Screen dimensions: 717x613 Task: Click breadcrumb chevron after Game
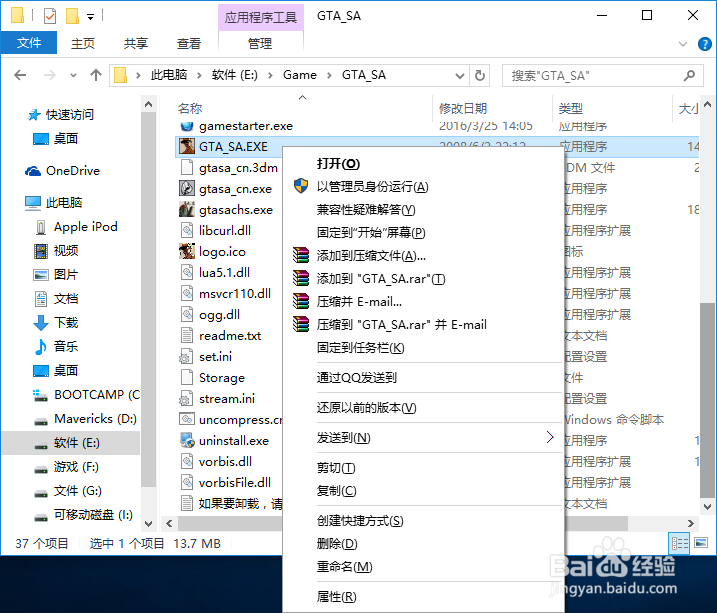click(329, 75)
